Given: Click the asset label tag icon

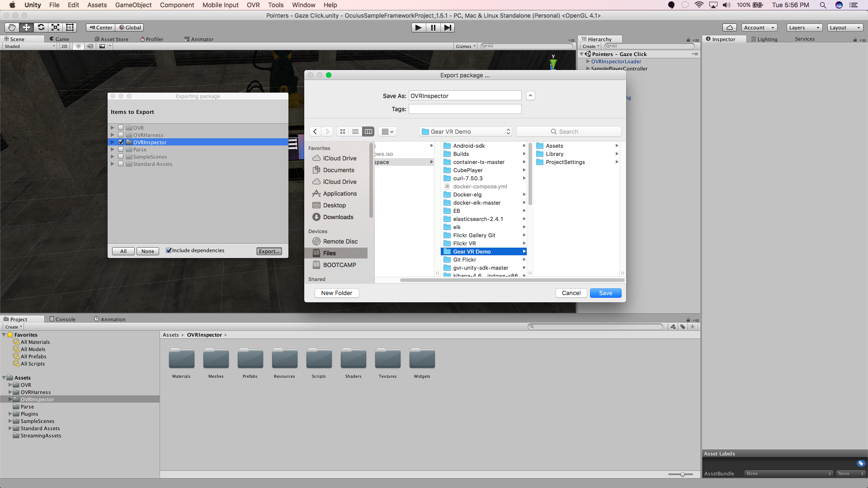Looking at the screenshot, I should click(861, 463).
